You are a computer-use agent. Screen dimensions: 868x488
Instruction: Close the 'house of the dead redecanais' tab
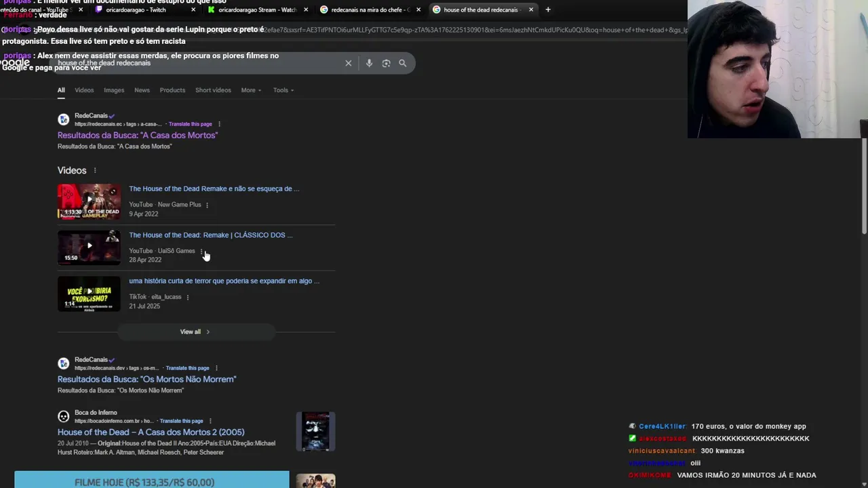[531, 9]
